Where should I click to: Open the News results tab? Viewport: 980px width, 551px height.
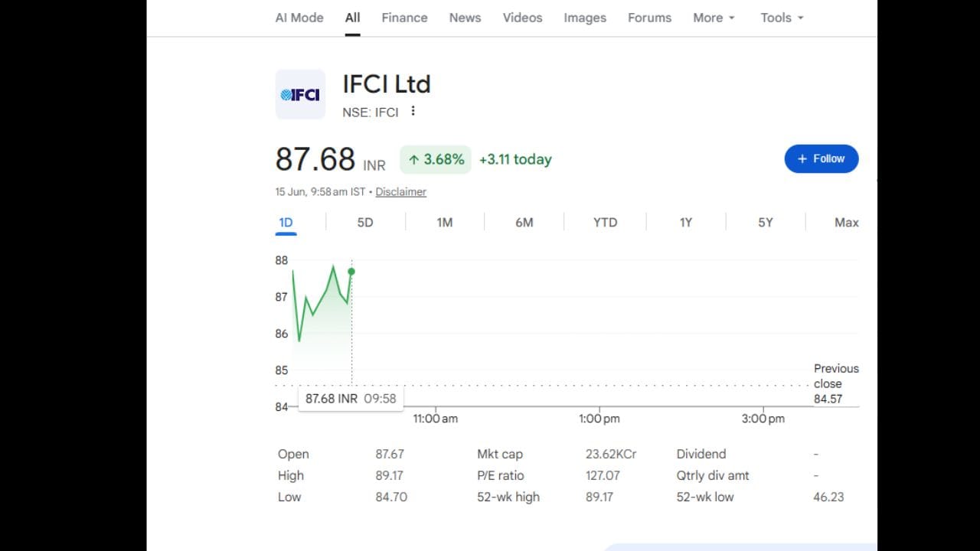coord(465,18)
